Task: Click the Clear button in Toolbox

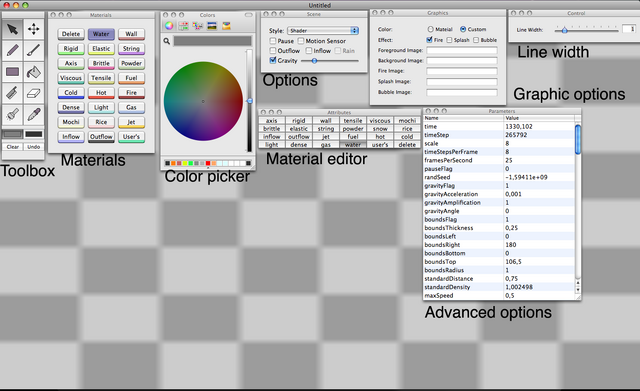Action: [13, 147]
